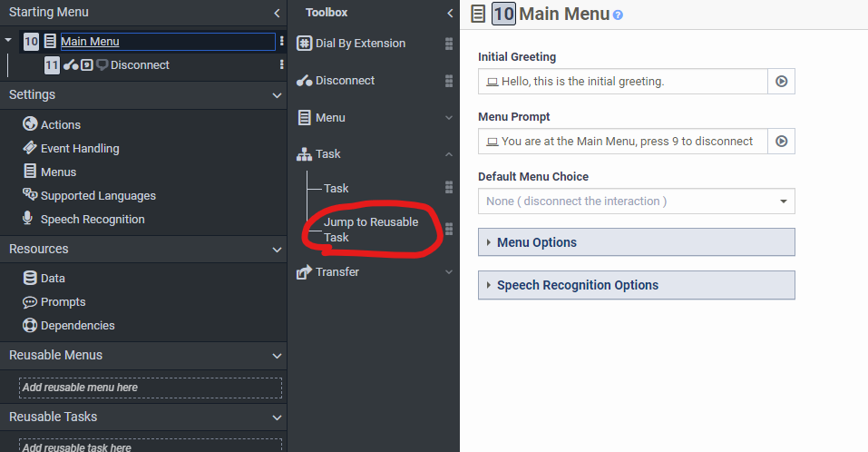This screenshot has height=452, width=868.
Task: Select Jump to Reusable Task
Action: coord(371,230)
